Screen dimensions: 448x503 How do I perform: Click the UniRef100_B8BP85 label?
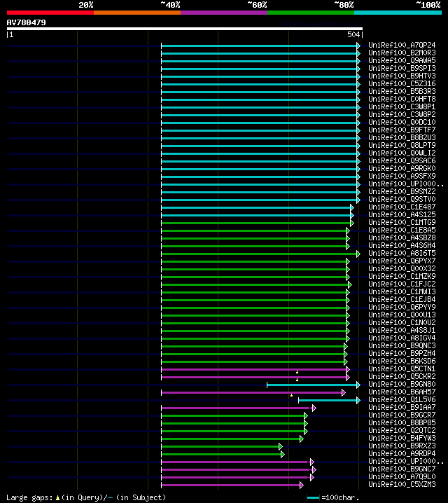point(402,422)
